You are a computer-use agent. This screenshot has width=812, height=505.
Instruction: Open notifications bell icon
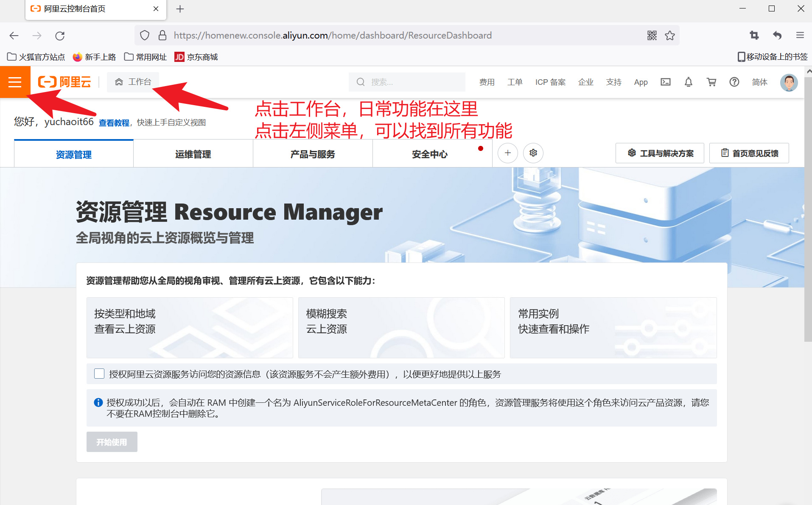688,82
